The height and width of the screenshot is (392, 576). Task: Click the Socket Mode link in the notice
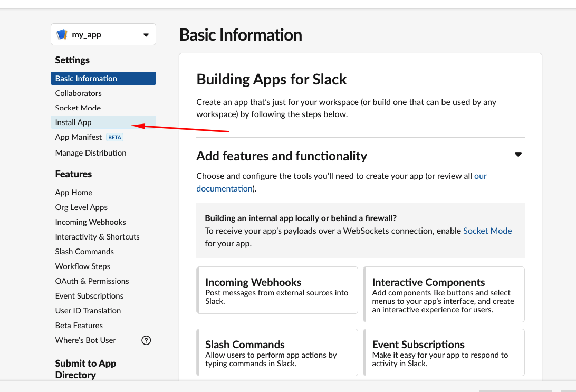[x=487, y=231]
